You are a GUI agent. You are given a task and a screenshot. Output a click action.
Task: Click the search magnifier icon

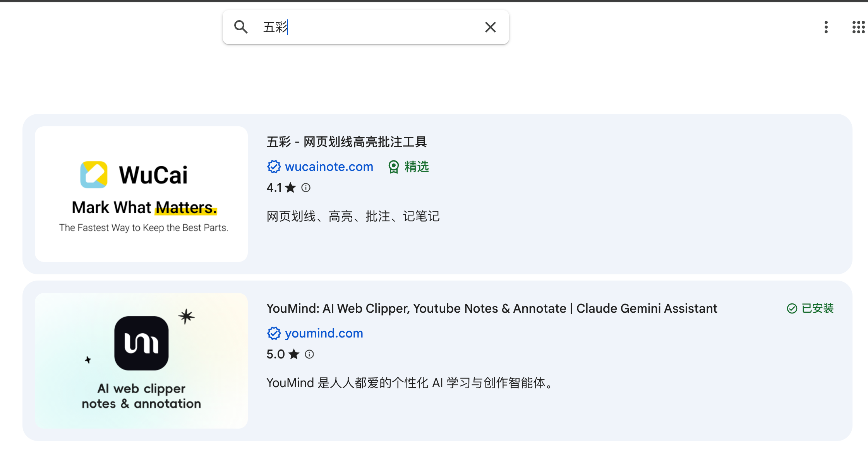pyautogui.click(x=241, y=27)
